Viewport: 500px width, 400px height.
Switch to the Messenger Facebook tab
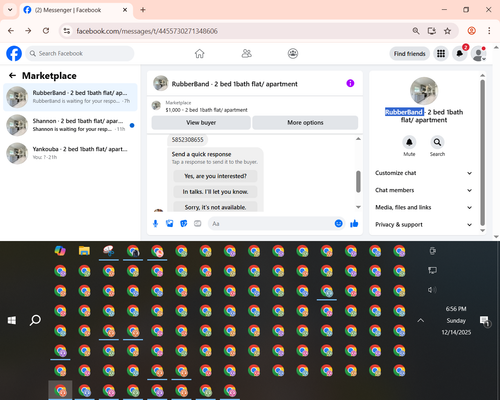pyautogui.click(x=76, y=10)
